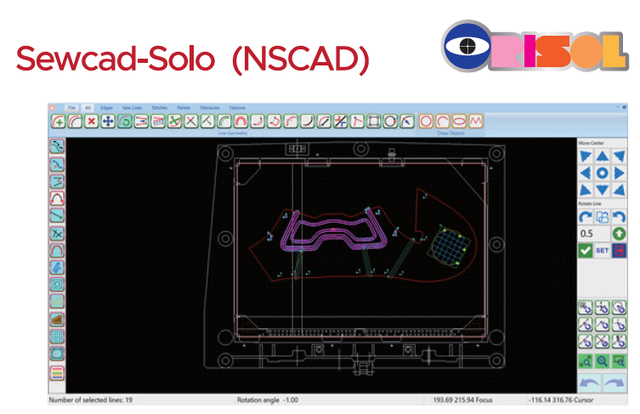This screenshot has height=414, width=640.
Task: Rotate line clockwise with the curved arrow
Action: (585, 216)
